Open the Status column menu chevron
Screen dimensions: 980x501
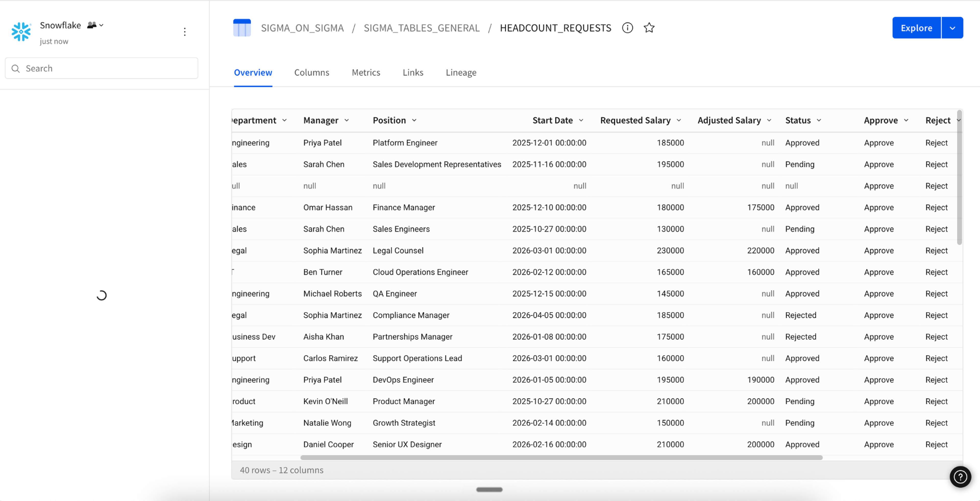coord(819,121)
